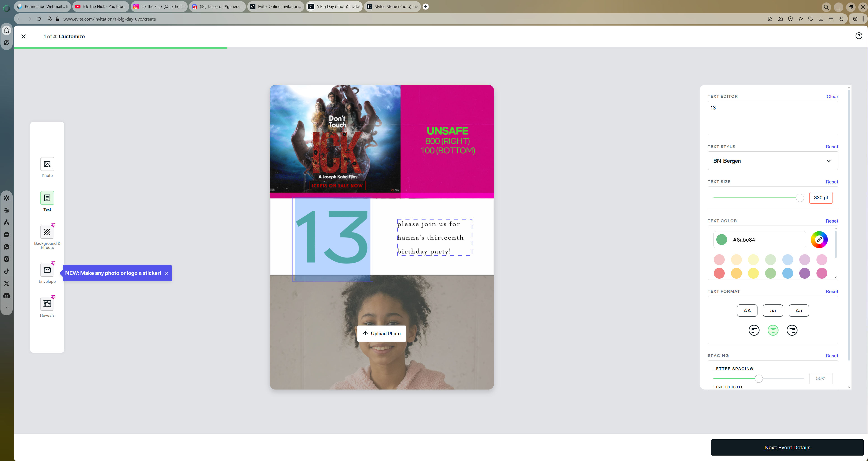This screenshot has height=461, width=868.
Task: Set text format to uppercase AA
Action: (x=747, y=311)
